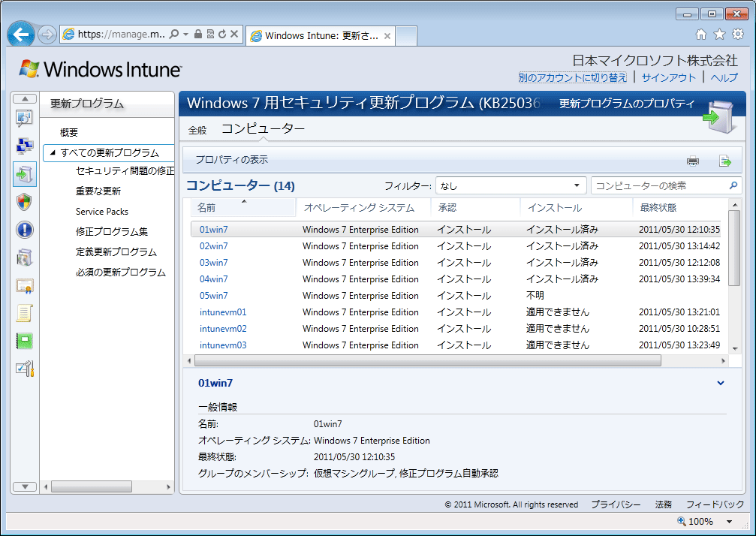756x536 pixels.
Task: Go back with the browser back arrow
Action: 21,35
